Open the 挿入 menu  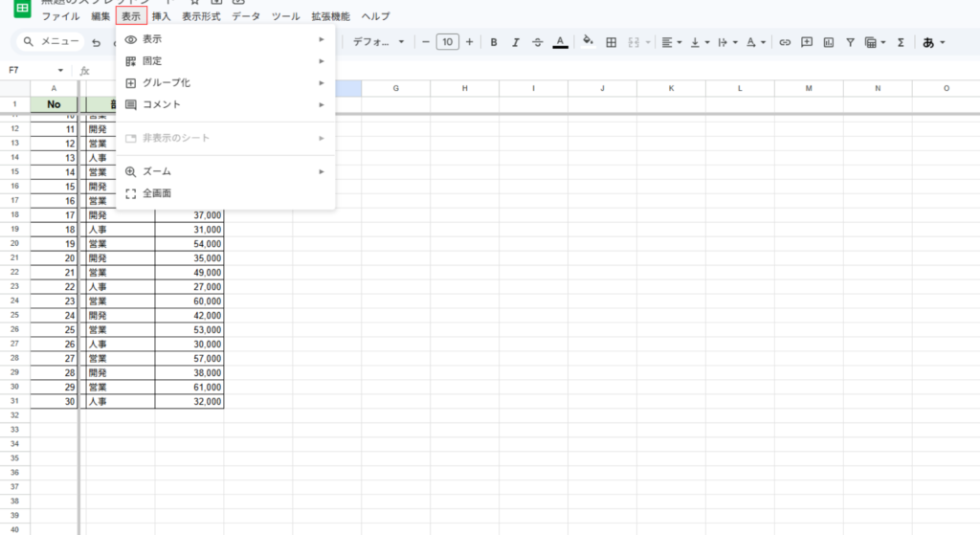(161, 16)
